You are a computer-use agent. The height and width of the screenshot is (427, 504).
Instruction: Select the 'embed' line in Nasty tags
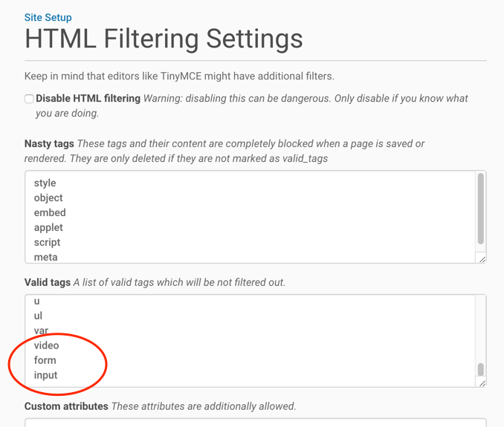click(x=50, y=212)
